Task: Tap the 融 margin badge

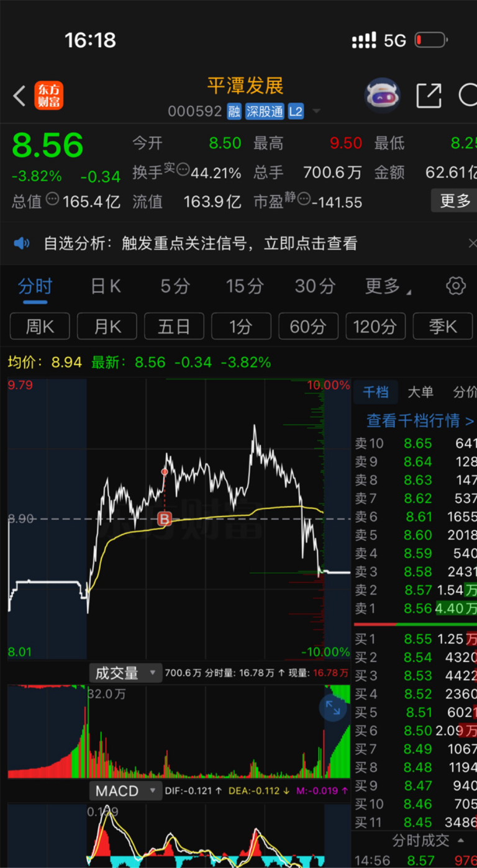Action: pyautogui.click(x=234, y=112)
